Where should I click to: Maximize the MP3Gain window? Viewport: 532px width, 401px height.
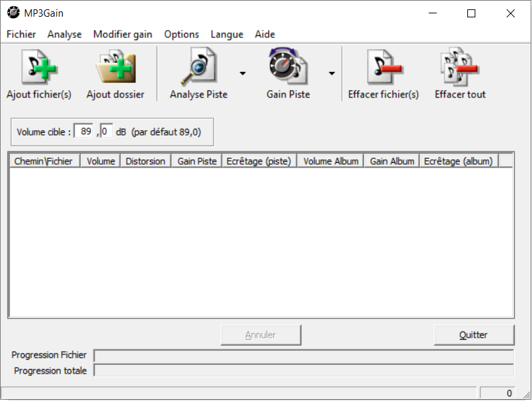coord(471,13)
